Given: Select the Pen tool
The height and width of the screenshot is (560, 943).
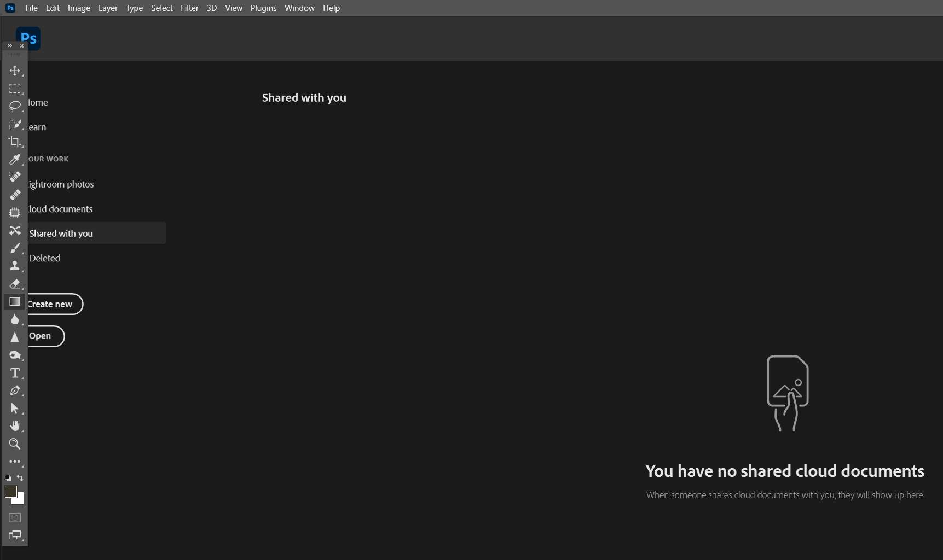Looking at the screenshot, I should tap(15, 390).
